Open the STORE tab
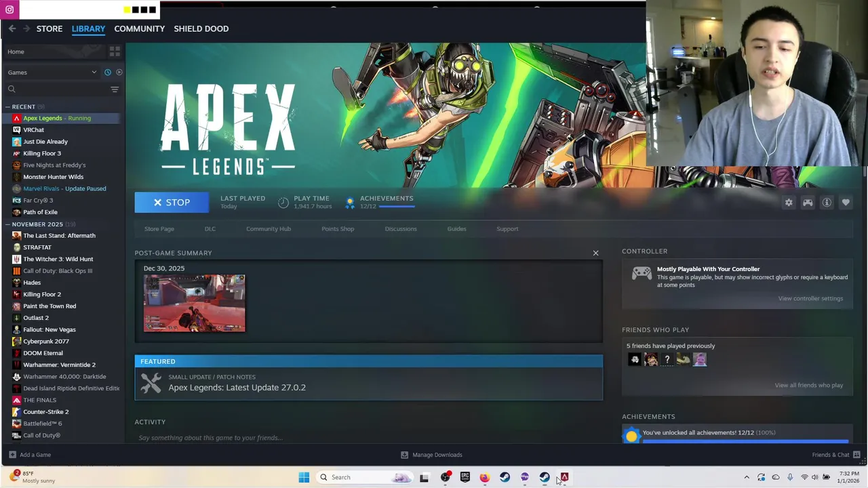The image size is (868, 488). coord(50,28)
